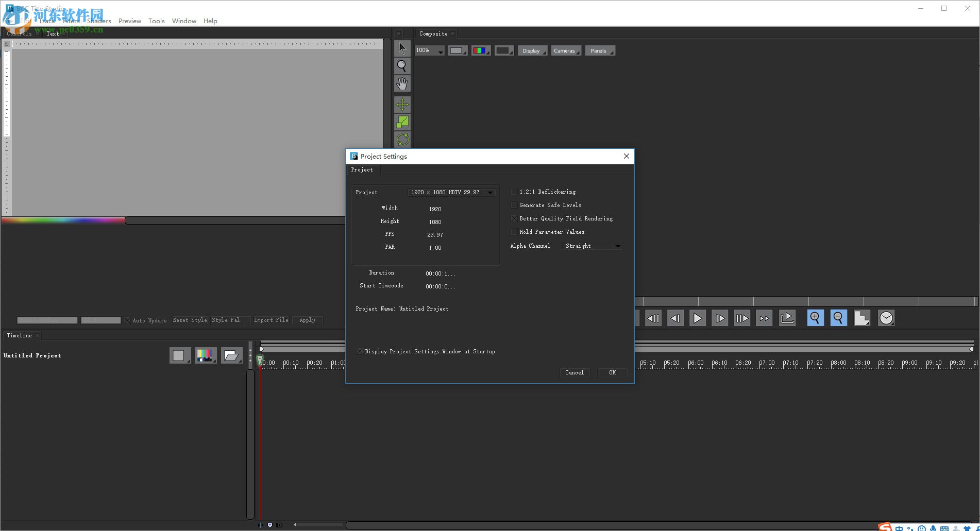The image size is (980, 531).
Task: Open the Window menu
Action: coord(184,21)
